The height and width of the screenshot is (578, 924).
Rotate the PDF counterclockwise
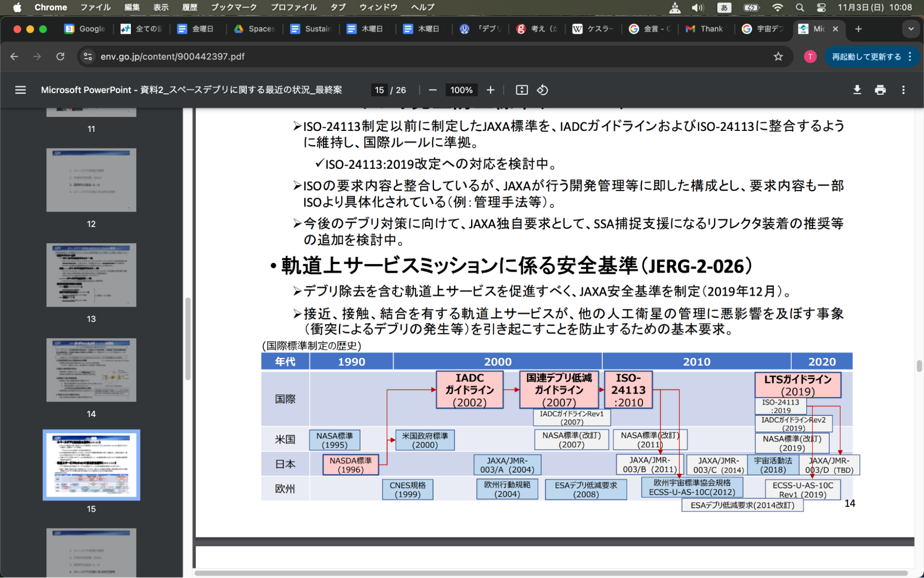[x=543, y=90]
